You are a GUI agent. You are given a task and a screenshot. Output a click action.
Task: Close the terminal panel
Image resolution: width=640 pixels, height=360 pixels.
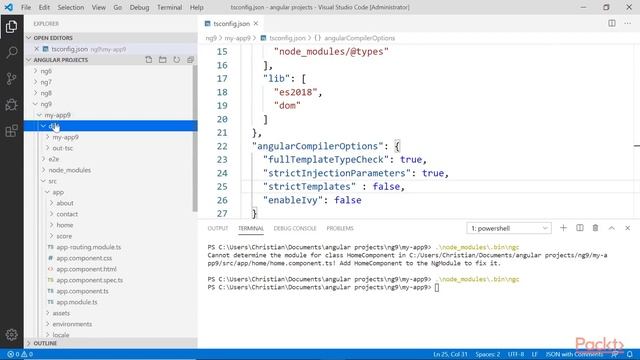click(627, 228)
